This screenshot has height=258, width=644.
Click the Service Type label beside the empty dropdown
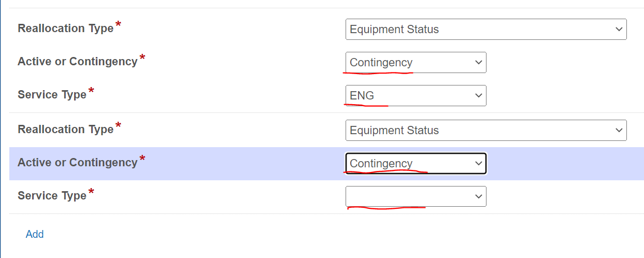coord(52,196)
